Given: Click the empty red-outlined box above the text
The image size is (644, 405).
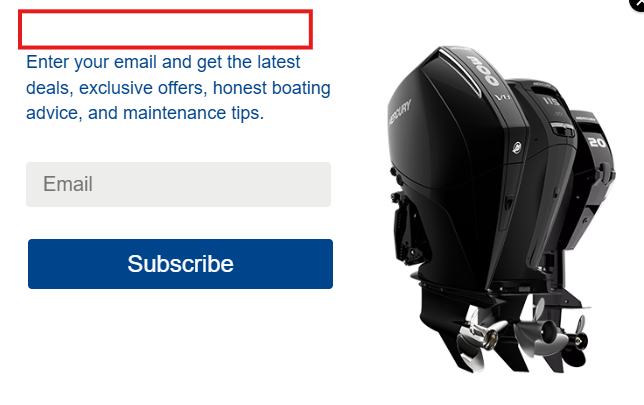Looking at the screenshot, I should click(x=166, y=29).
